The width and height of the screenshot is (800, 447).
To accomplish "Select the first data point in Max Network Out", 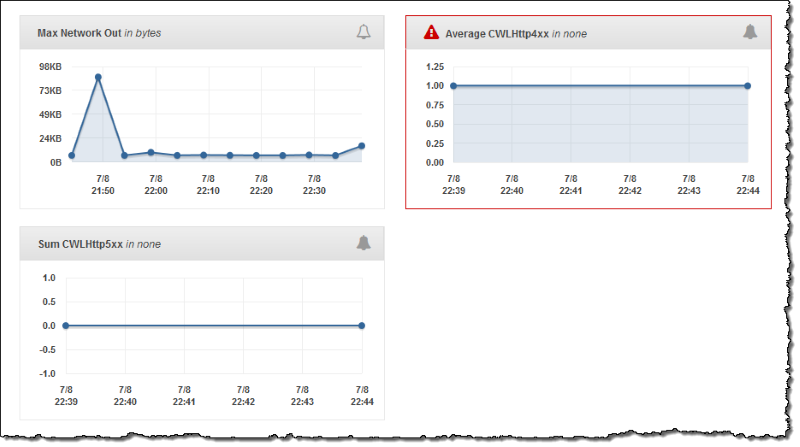I will 71,156.
